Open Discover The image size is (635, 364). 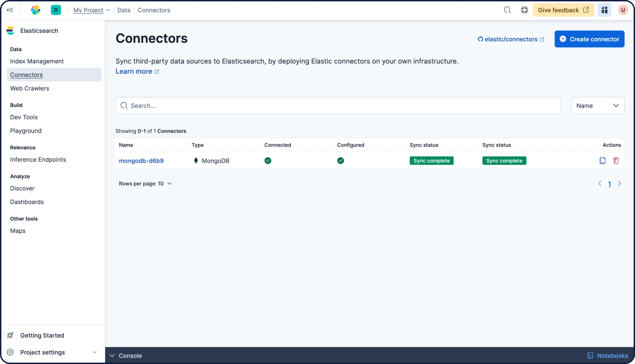coord(22,189)
